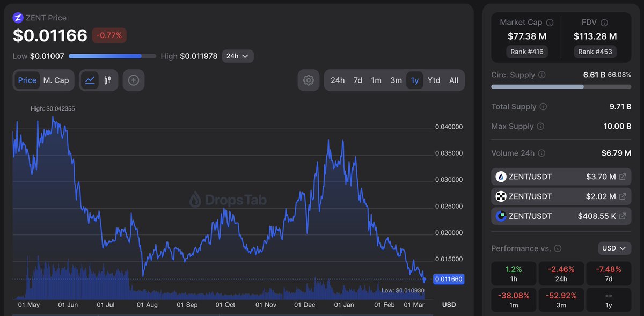Screen dimensions: 644x316
Task: Switch to candlestick chart icon
Action: coord(108,80)
